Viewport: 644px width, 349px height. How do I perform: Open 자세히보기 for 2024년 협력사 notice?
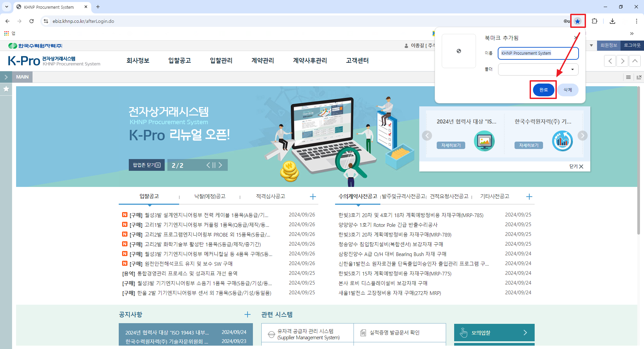[x=451, y=145]
